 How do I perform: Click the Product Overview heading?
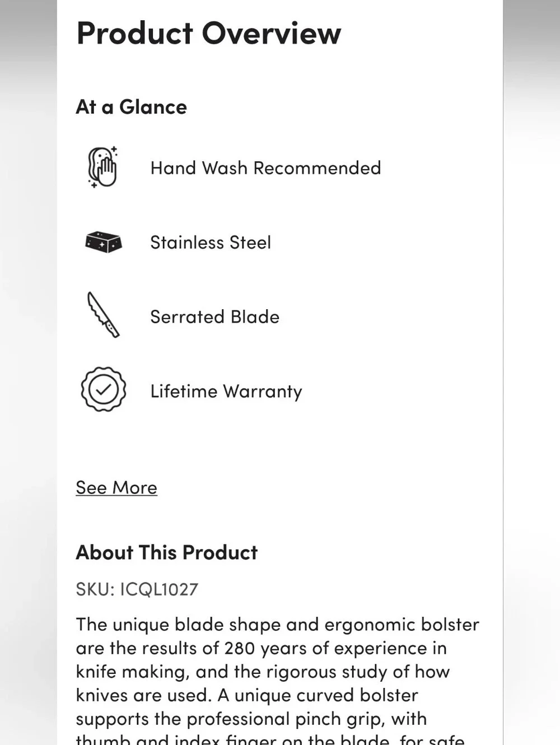[x=208, y=33]
